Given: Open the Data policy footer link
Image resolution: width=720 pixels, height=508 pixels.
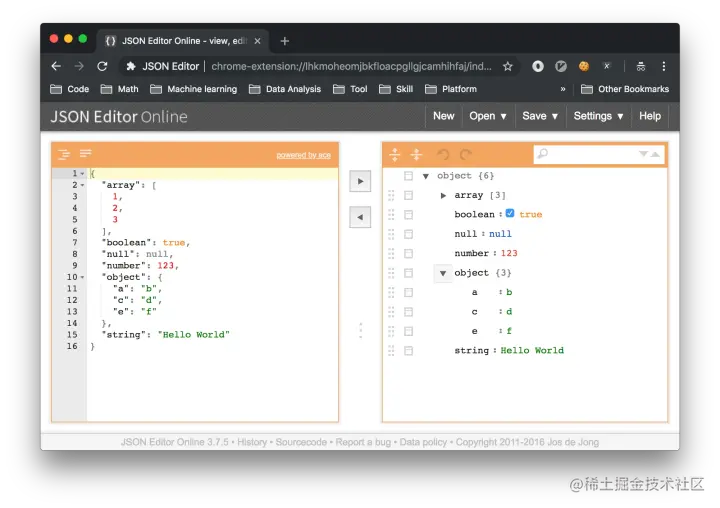Looking at the screenshot, I should click(x=423, y=442).
